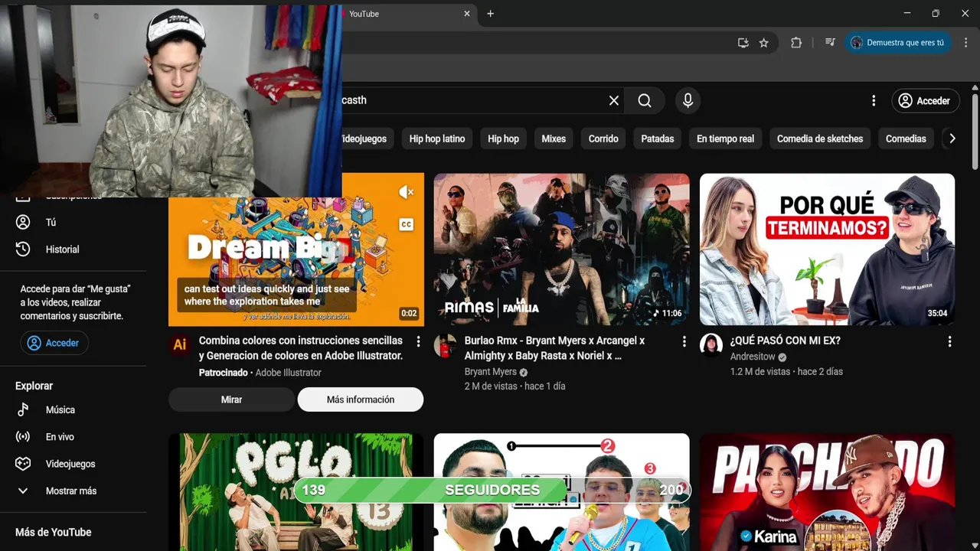
Task: Click the magnifier search button
Action: coord(645,100)
